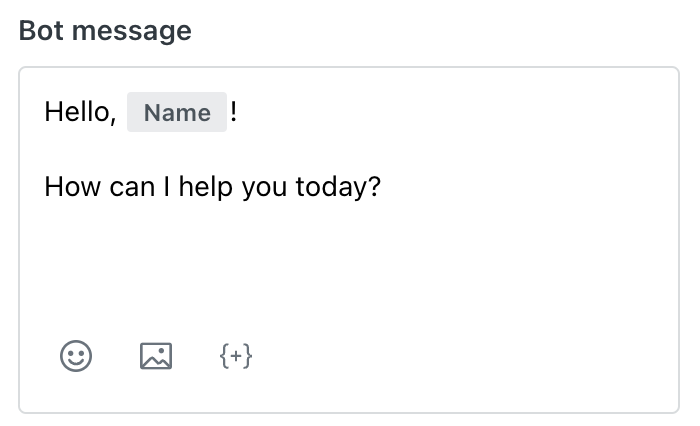Viewport: 700px width, 426px height.
Task: Open the insert variable {+} icon
Action: pos(236,356)
